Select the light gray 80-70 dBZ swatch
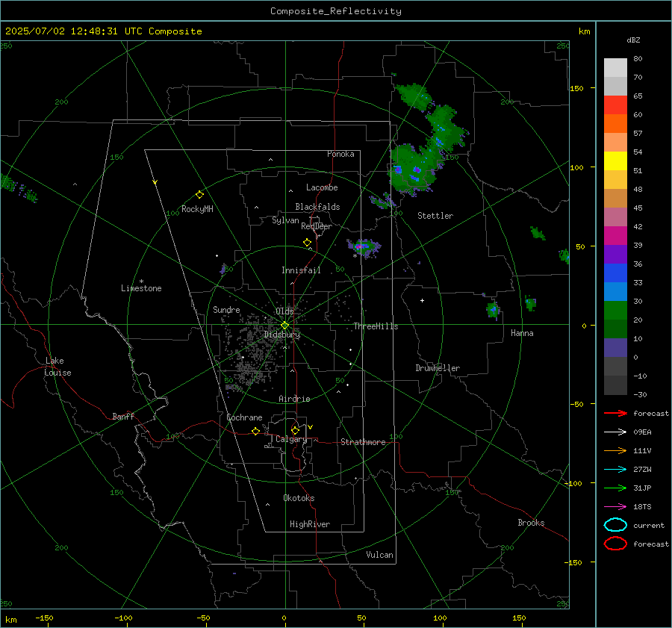 (x=615, y=68)
